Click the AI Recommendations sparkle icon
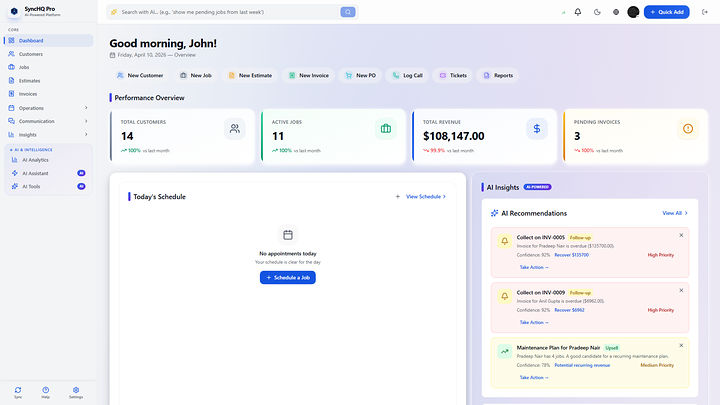The height and width of the screenshot is (405, 720). 495,213
